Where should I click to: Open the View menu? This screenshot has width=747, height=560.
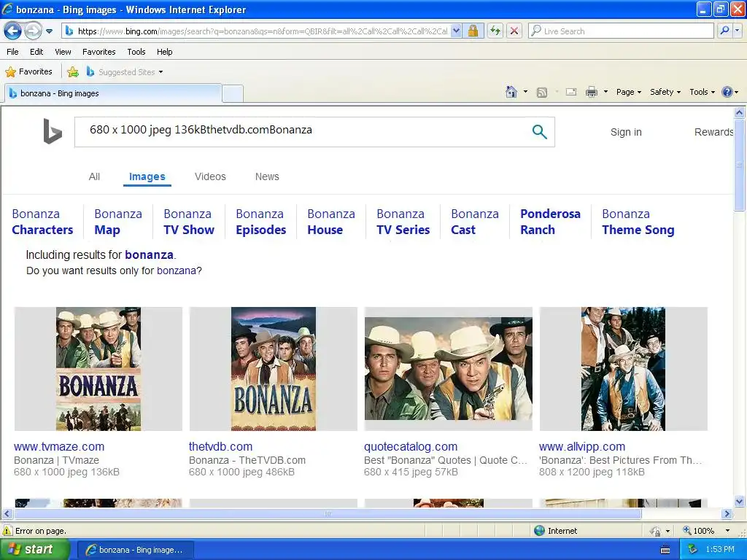63,52
